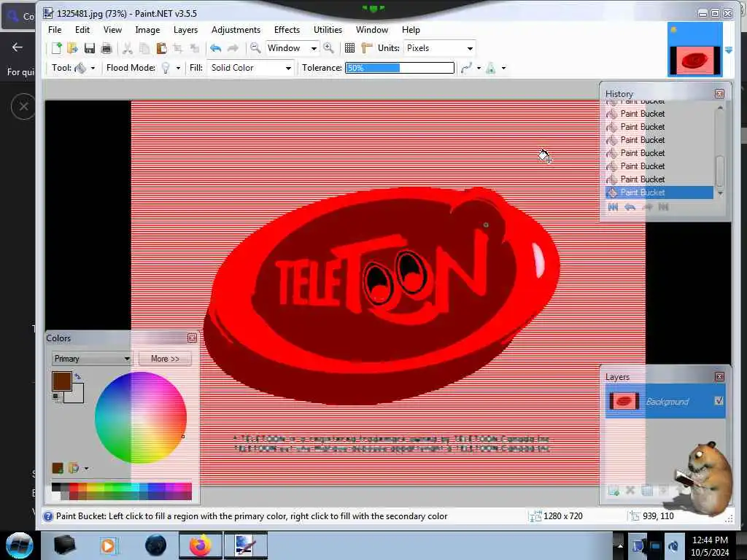The height and width of the screenshot is (560, 747).
Task: Open the Tool chooser paint bucket icon
Action: click(x=80, y=68)
